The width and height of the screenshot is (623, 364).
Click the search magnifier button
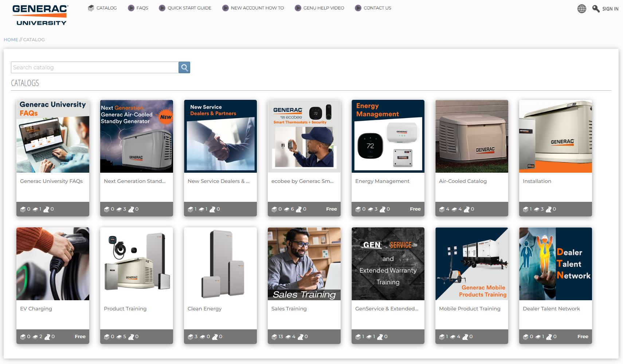[184, 67]
